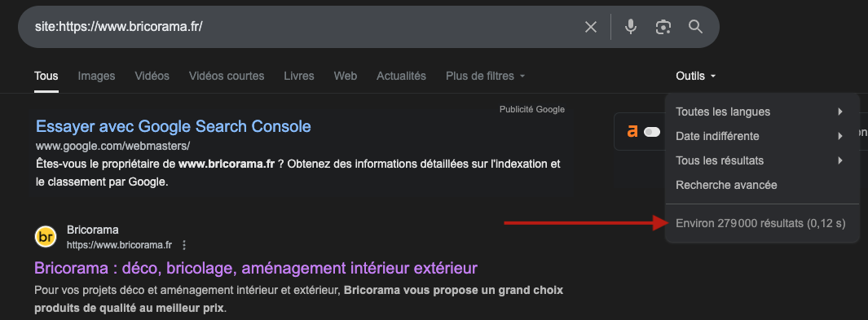Submit search with the magnifying glass icon
Screen dimensions: 868x320
[x=695, y=27]
